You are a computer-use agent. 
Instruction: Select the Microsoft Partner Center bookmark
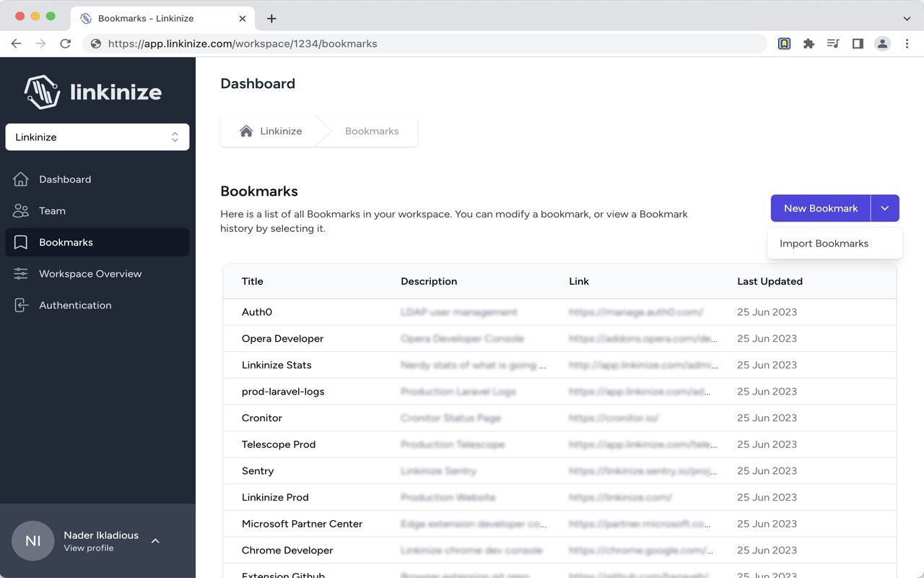[559, 524]
